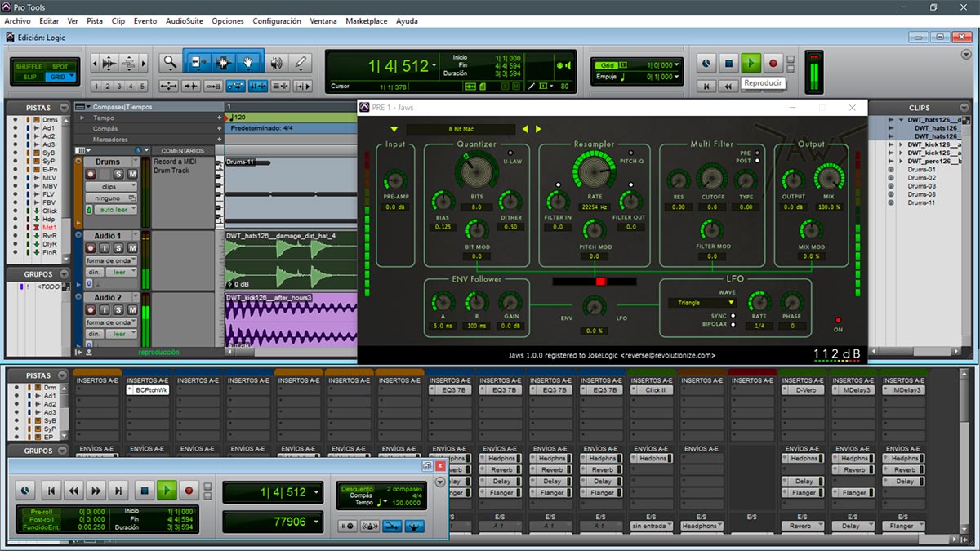Click Go to End in floating Transport window
980x551 pixels.
click(119, 491)
